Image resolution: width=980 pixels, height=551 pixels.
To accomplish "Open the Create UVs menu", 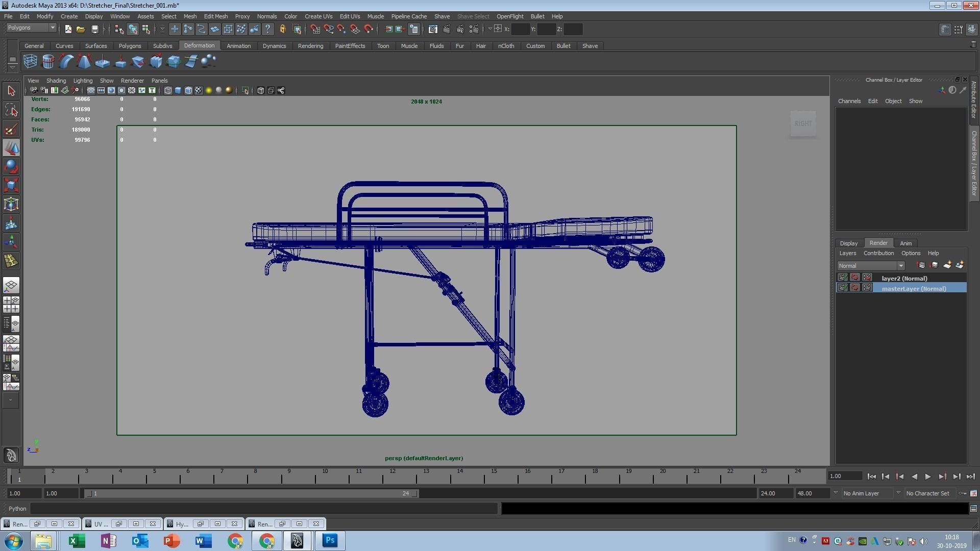I will click(318, 16).
